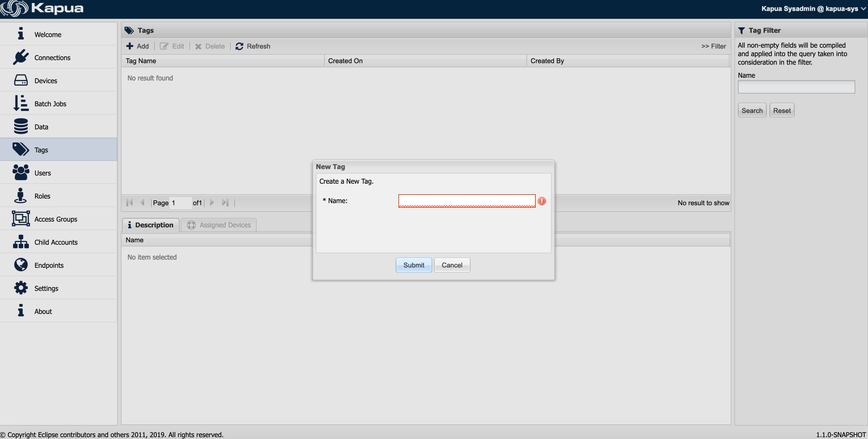Click the Name field in the New Tag dialog
The width and height of the screenshot is (868, 439).
pos(466,200)
